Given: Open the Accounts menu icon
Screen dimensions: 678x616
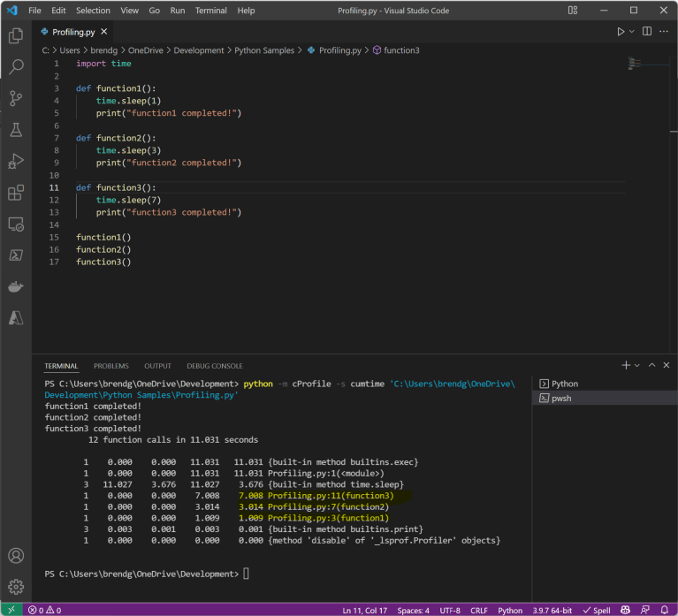Looking at the screenshot, I should (x=16, y=556).
